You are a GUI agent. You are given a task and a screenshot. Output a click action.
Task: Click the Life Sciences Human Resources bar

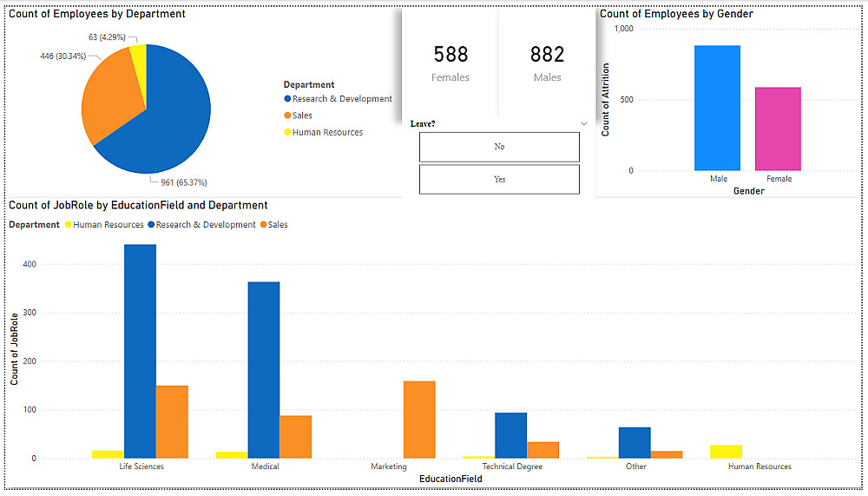tap(108, 454)
